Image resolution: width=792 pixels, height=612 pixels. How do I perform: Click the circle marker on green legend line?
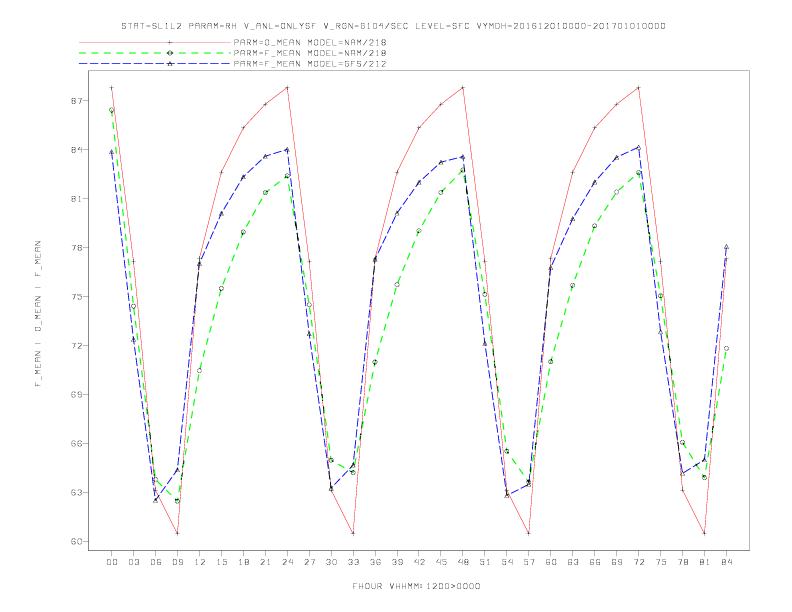[x=170, y=53]
